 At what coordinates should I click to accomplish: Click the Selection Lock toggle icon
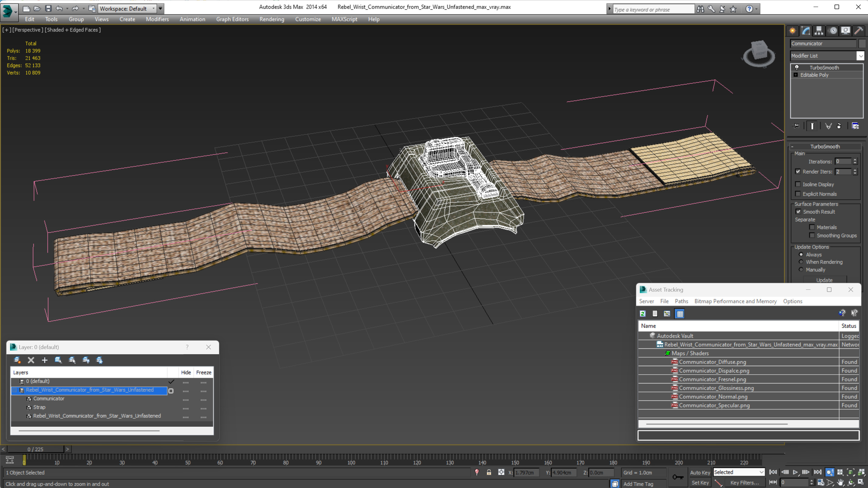(489, 472)
